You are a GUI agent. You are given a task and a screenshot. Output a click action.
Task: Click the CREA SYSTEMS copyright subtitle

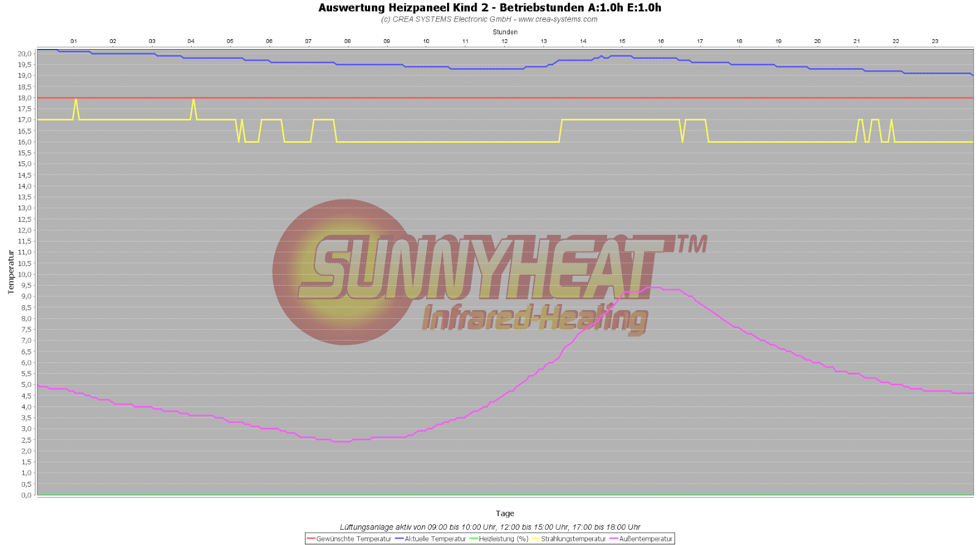(x=489, y=19)
